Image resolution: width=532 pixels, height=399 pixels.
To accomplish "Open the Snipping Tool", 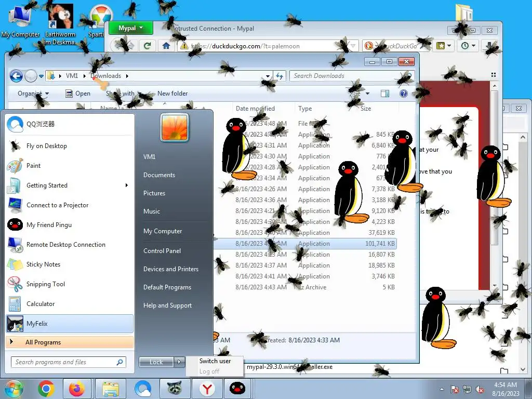I will 70,284.
